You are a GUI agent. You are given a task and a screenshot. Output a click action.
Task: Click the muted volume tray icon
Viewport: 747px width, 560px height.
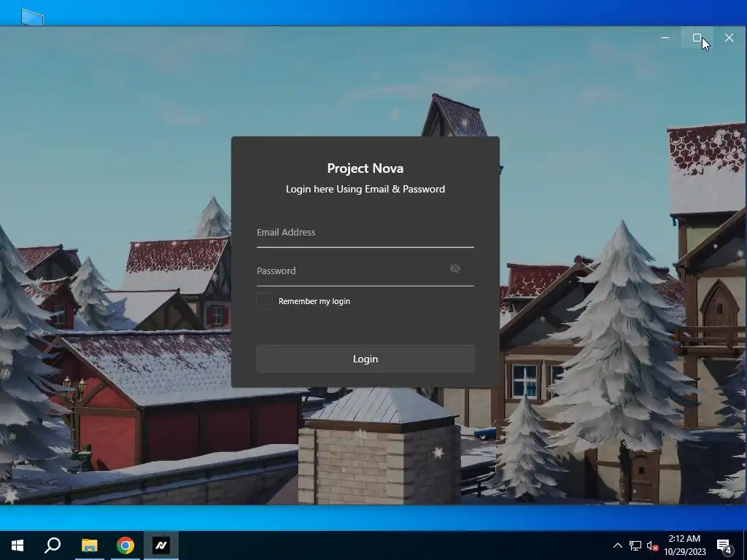pyautogui.click(x=652, y=545)
